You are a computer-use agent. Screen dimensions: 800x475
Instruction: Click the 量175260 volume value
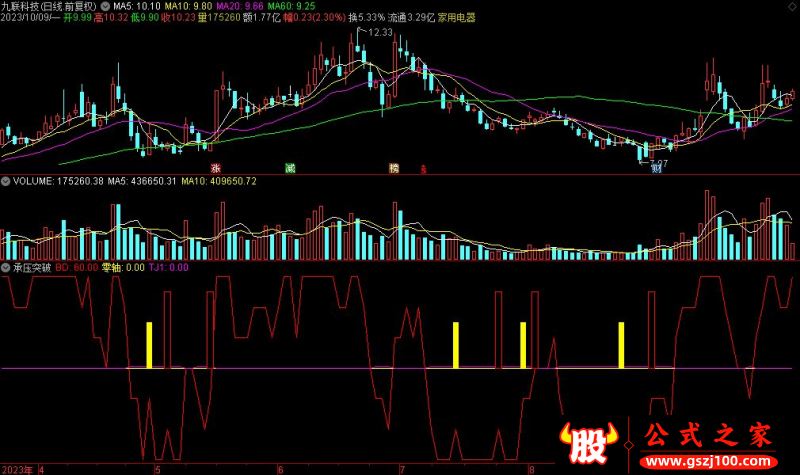click(x=219, y=18)
